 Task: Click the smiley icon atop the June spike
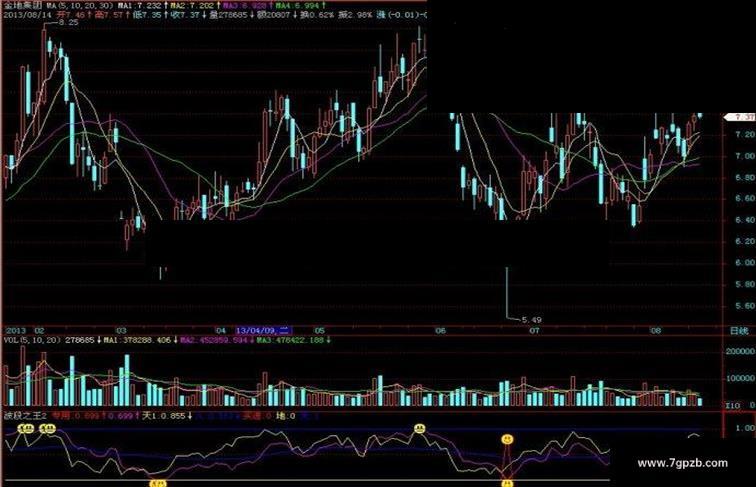(507, 439)
